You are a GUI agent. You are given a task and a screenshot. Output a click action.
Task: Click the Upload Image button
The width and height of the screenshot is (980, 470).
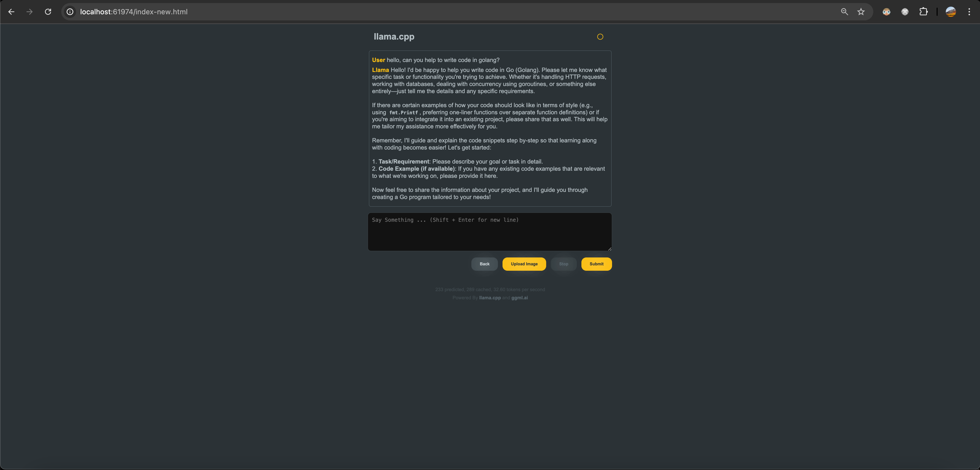[524, 264]
